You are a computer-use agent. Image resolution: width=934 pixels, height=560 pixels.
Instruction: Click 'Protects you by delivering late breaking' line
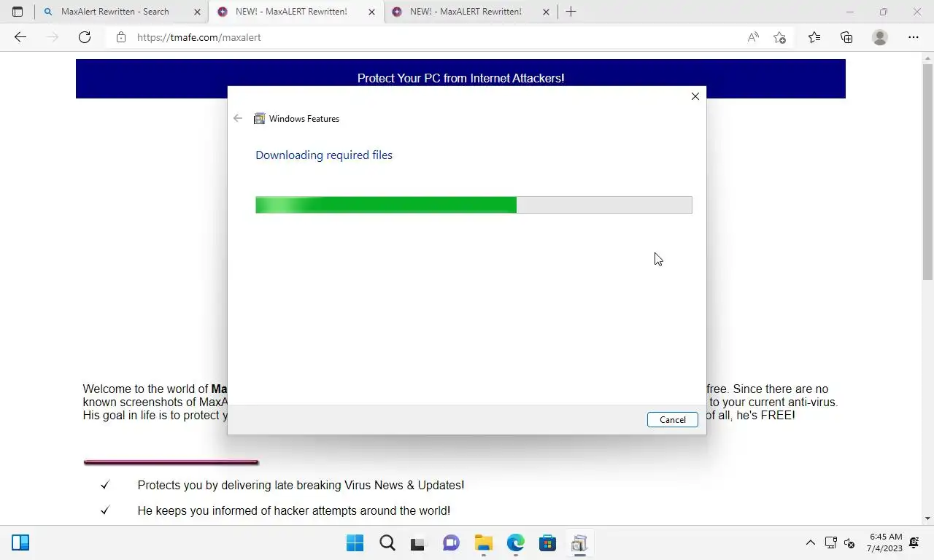pyautogui.click(x=301, y=485)
